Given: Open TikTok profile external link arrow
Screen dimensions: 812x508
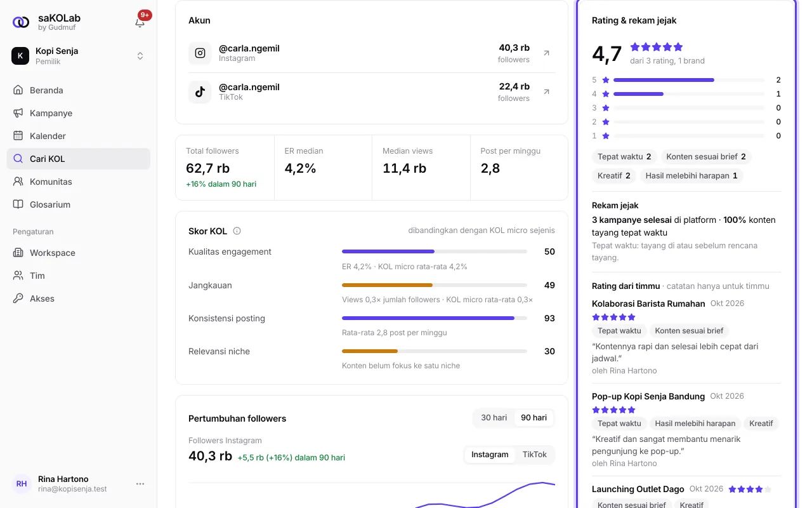Looking at the screenshot, I should [x=546, y=92].
